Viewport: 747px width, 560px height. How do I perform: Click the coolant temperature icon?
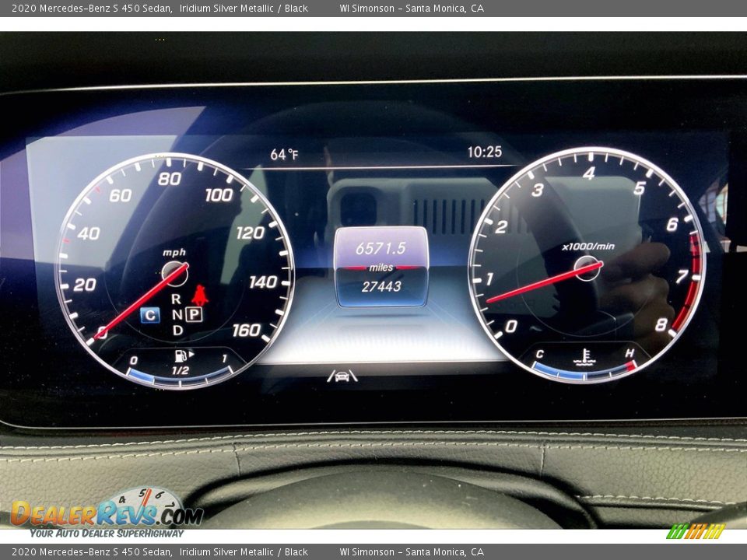tap(584, 357)
